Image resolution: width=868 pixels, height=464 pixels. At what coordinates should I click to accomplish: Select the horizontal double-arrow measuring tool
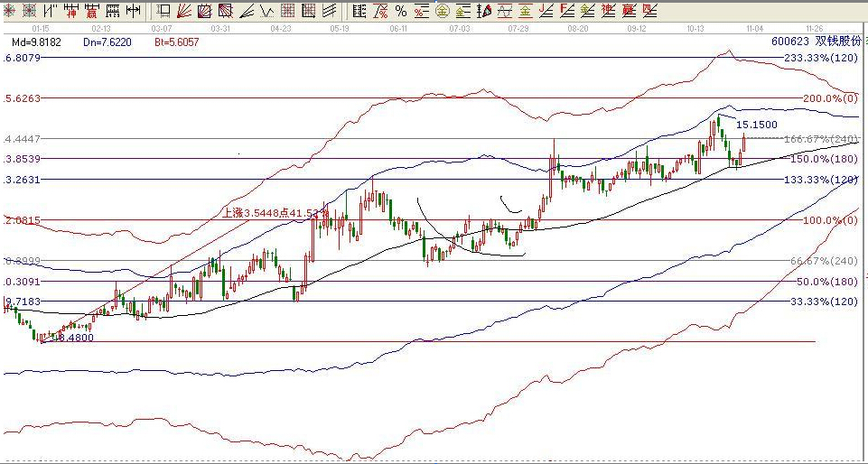point(133,11)
